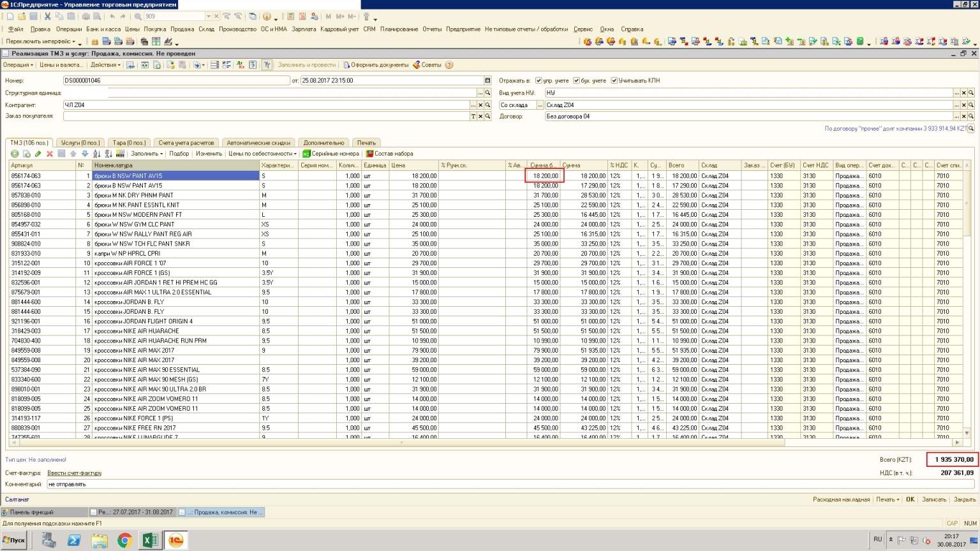Move the row down with the down arrow
The width and height of the screenshot is (980, 551).
point(84,154)
